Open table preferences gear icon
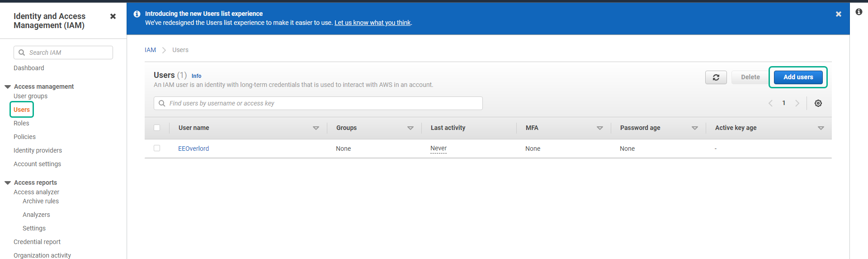This screenshot has height=259, width=868. pos(818,103)
